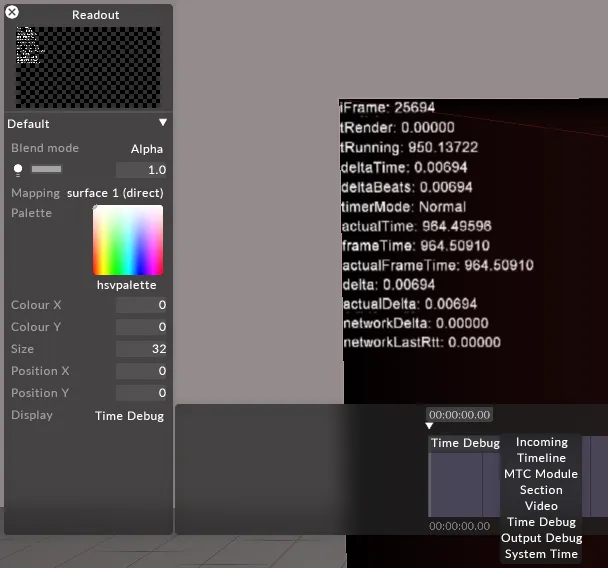Screen dimensions: 608x568
Task: Open the Blend mode Alpha selector
Action: [x=147, y=149]
